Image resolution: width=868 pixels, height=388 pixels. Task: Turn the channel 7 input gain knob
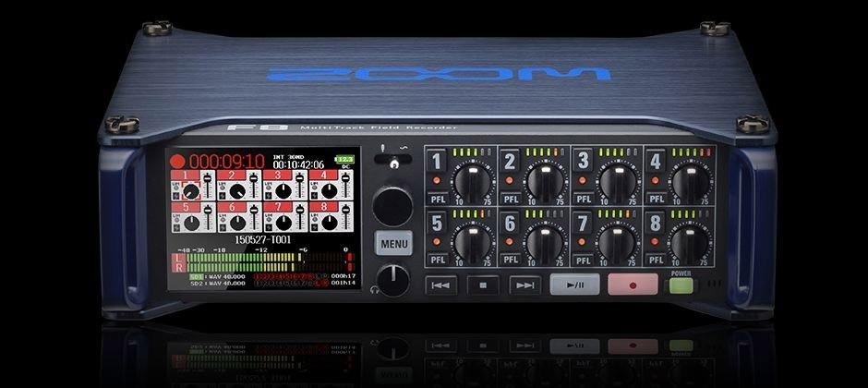619,243
